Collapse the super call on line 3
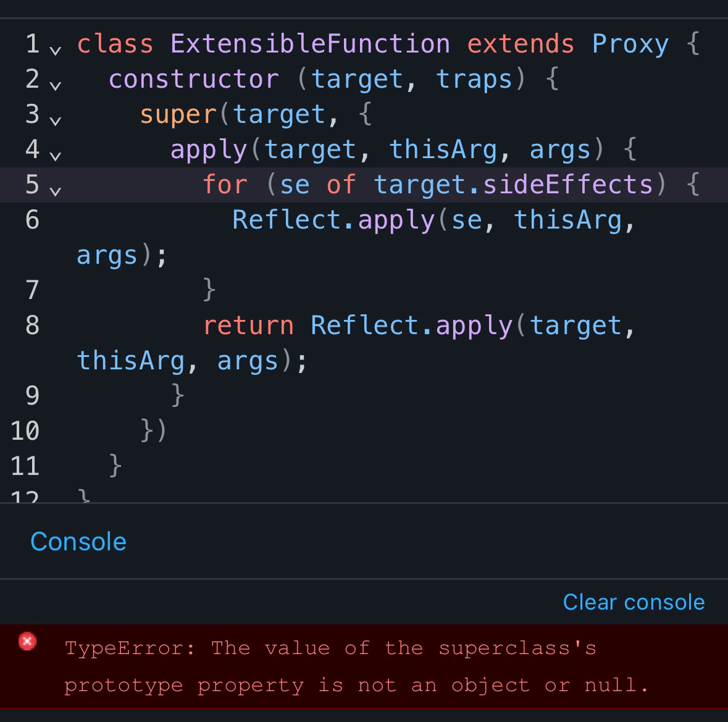Image resolution: width=728 pixels, height=722 pixels. click(x=56, y=120)
